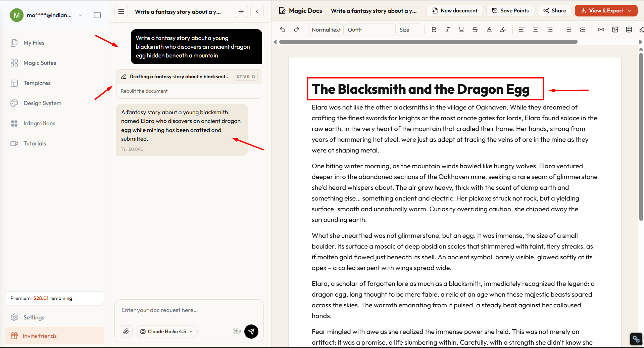Collapse the chat panel with chevron
The image size is (644, 348).
coord(257,11)
